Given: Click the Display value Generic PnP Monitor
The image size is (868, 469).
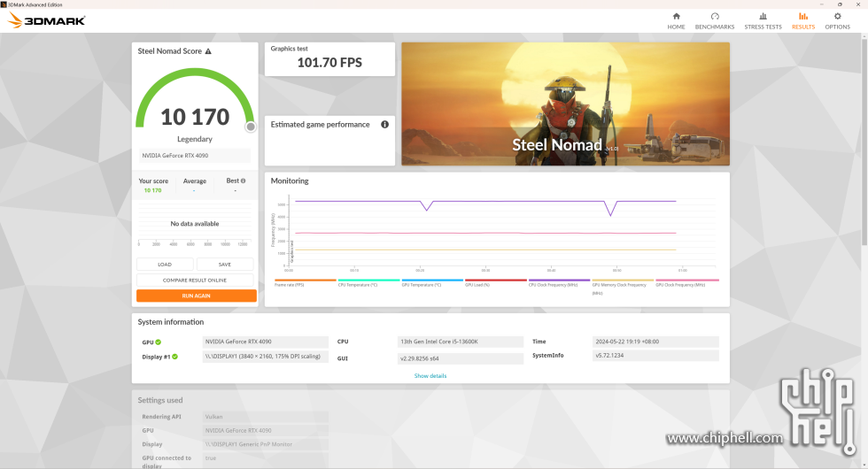Looking at the screenshot, I should pos(266,444).
